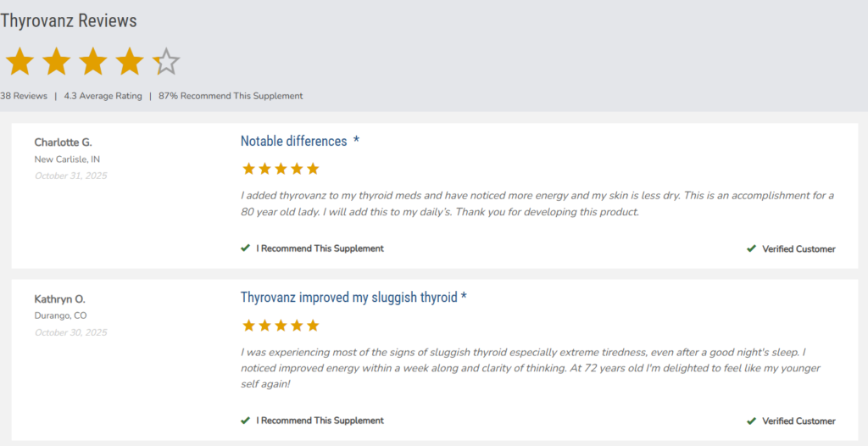Click the recommend checkmark in Charlotte's review

click(245, 248)
